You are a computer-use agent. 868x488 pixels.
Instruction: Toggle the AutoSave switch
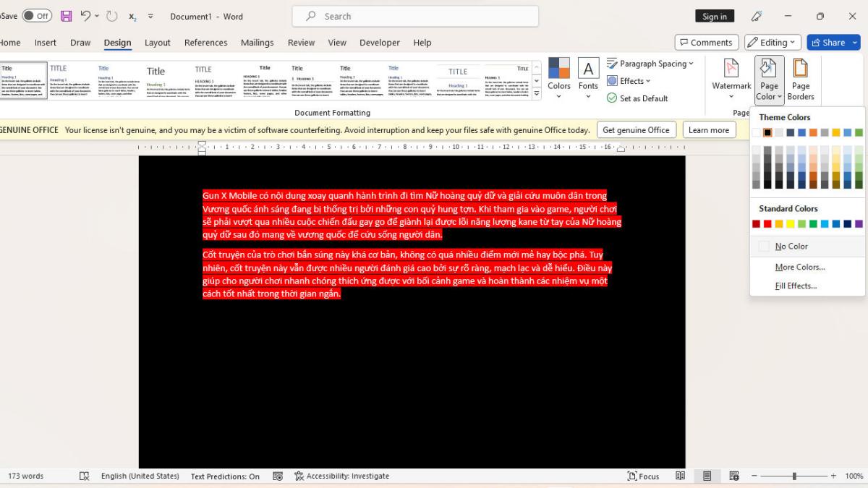(x=36, y=16)
